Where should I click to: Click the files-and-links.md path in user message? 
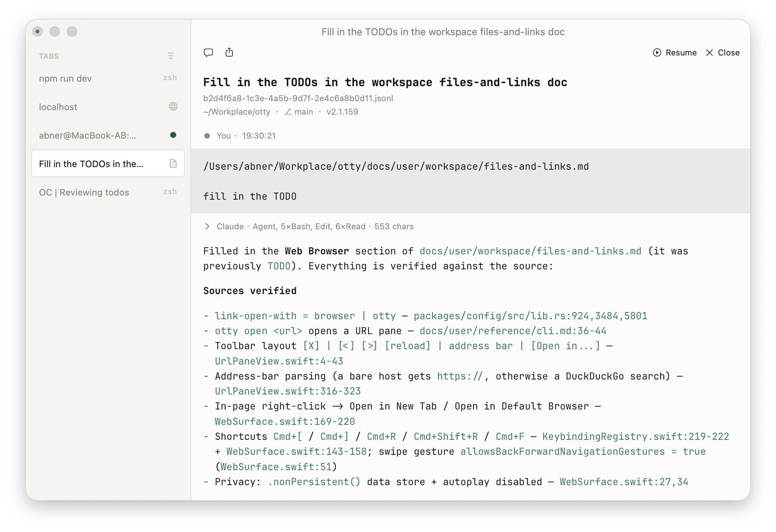click(x=396, y=166)
